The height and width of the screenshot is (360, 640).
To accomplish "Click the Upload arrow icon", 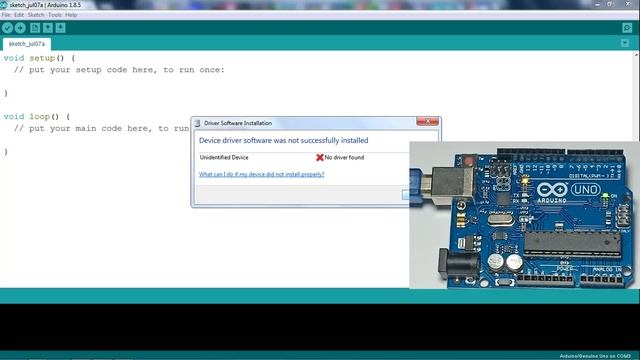I will pos(20,28).
